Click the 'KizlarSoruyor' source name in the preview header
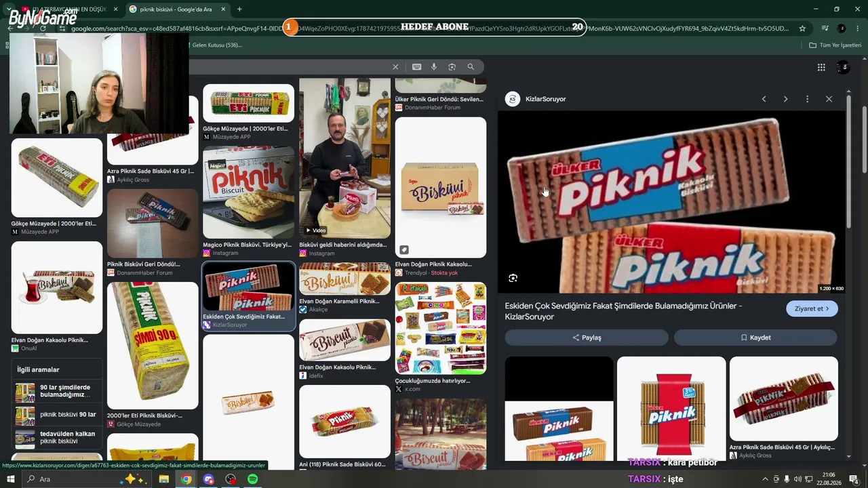This screenshot has width=868, height=488. [545, 99]
